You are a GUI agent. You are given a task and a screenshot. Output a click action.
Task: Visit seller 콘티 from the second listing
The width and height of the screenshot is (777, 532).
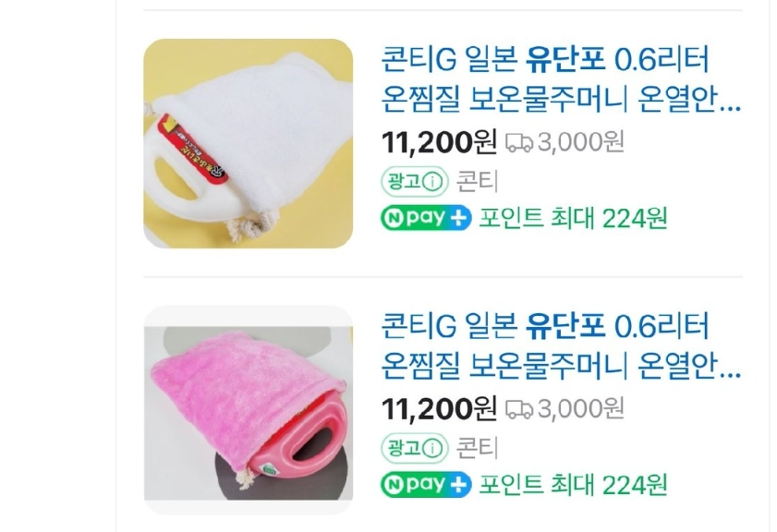[477, 448]
